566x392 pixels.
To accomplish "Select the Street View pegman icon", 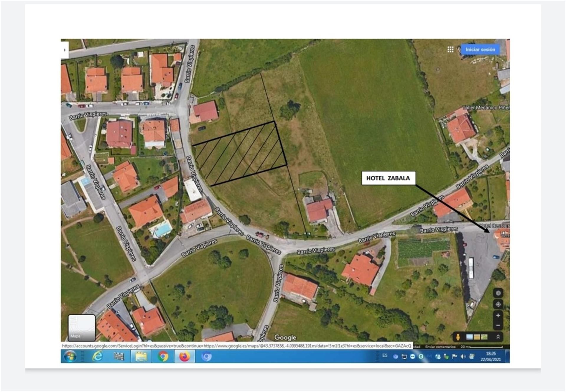I will pyautogui.click(x=458, y=337).
